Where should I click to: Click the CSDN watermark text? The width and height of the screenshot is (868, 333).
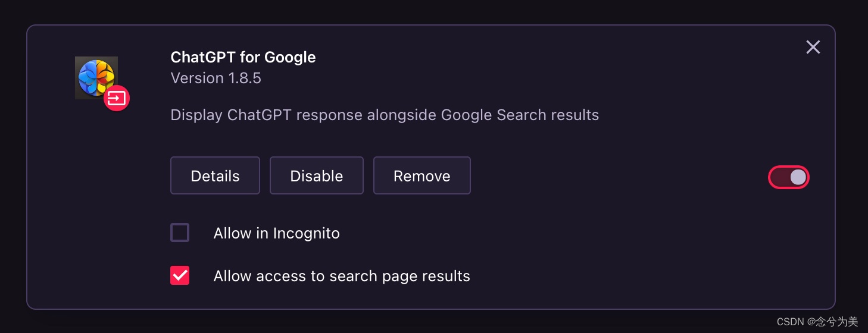click(x=791, y=322)
